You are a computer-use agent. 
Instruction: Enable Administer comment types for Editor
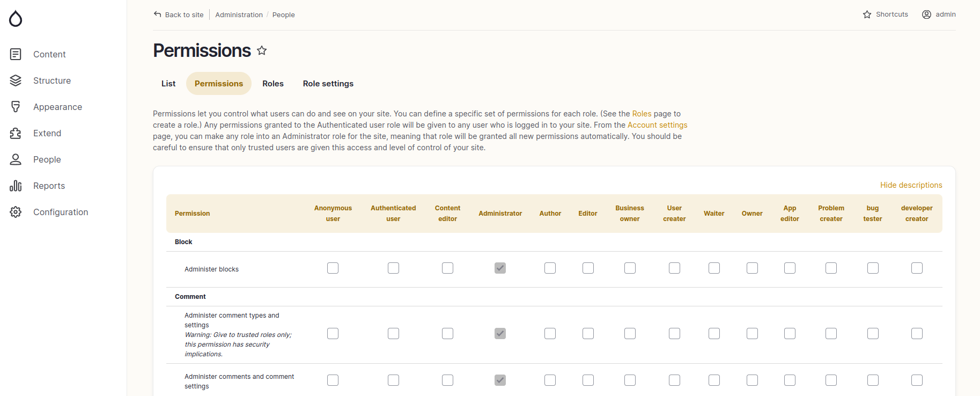pyautogui.click(x=588, y=333)
